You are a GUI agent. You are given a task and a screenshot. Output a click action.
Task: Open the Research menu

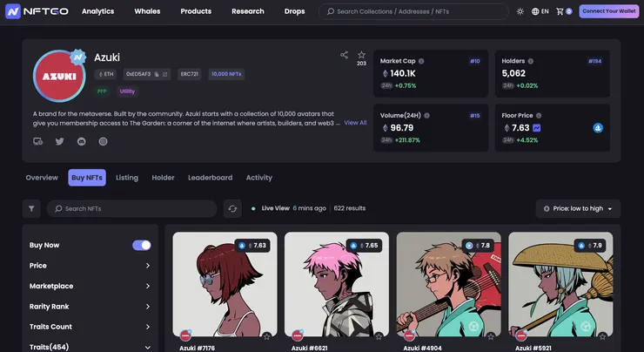pos(248,11)
